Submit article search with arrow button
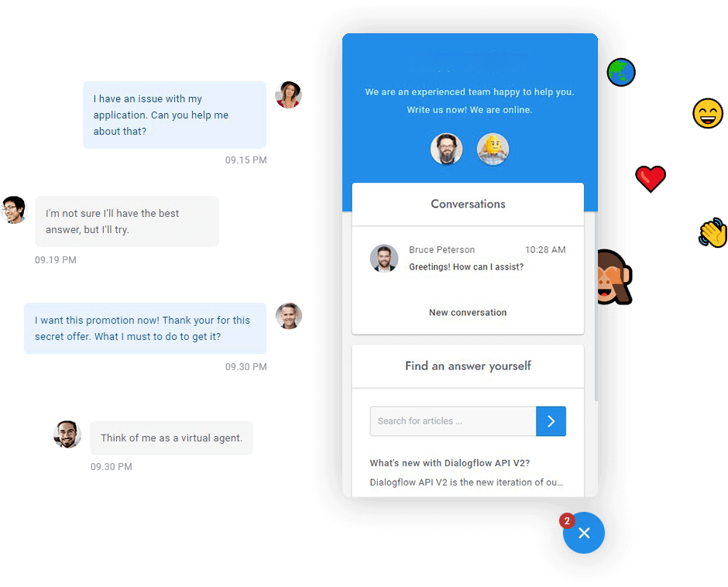This screenshot has width=728, height=587. point(551,421)
